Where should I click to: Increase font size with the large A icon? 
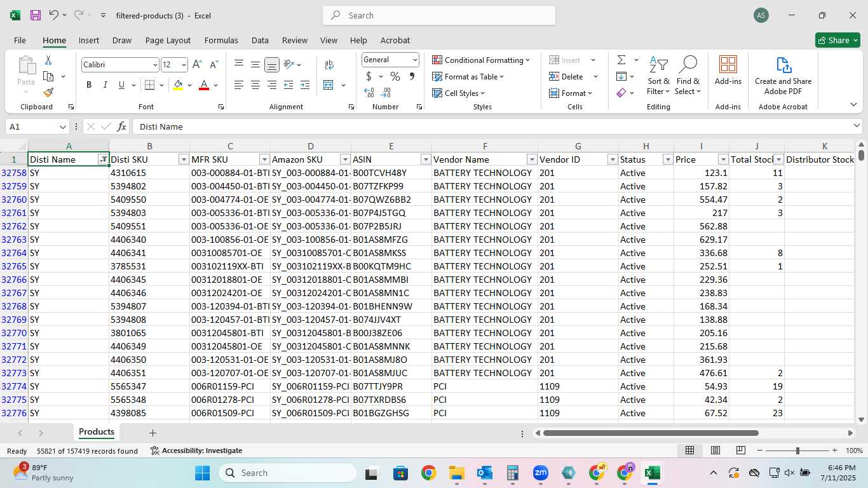click(x=197, y=65)
